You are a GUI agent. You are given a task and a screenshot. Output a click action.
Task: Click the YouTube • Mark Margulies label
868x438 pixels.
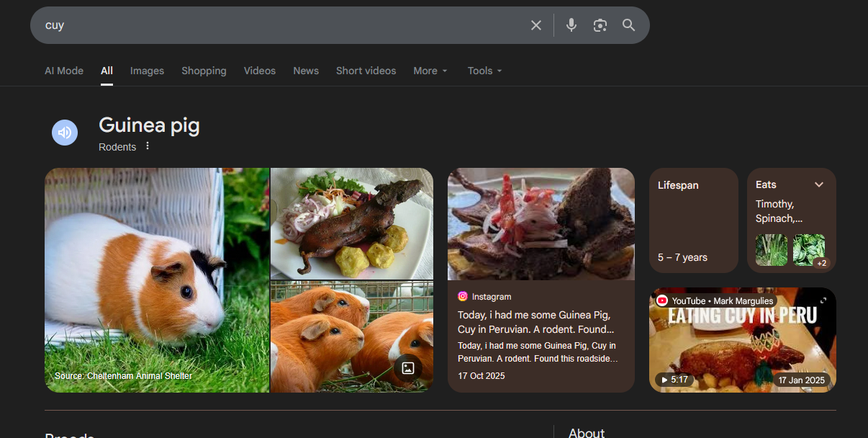(723, 301)
